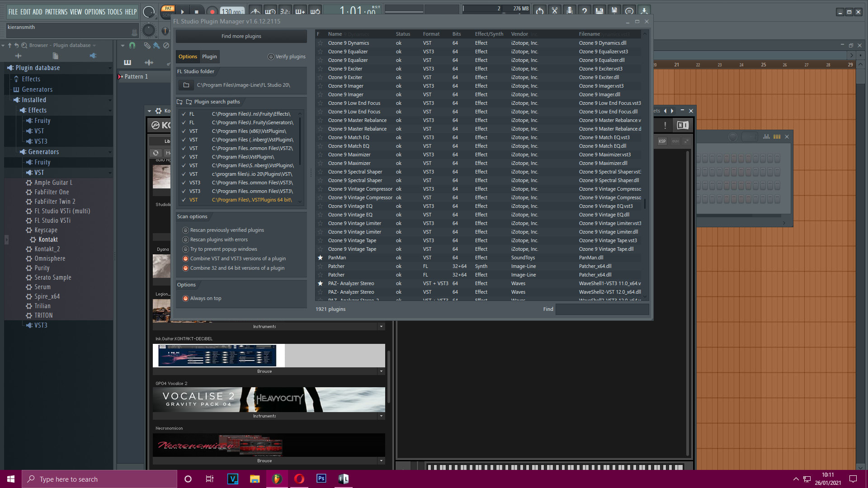Screen dimensions: 868x488
Task: Click the PanMan favorite star
Action: tap(321, 258)
